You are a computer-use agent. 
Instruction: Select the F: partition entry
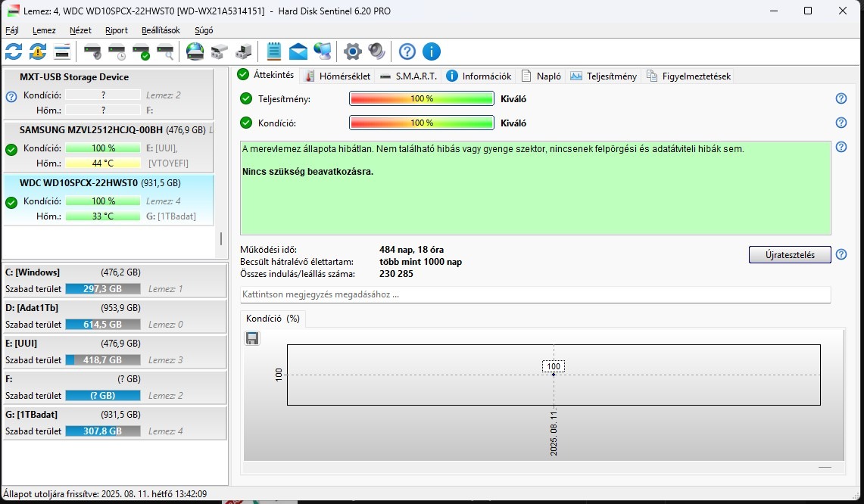click(115, 387)
